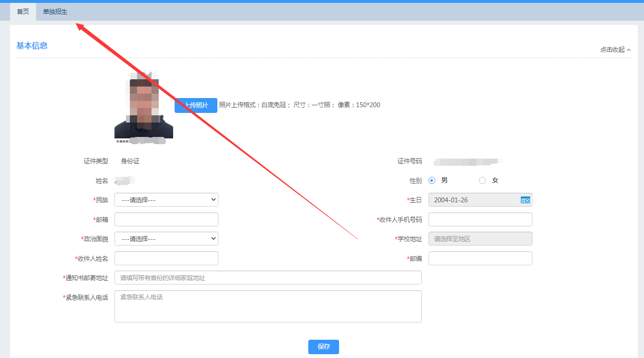Click the 紧急联系人电话 text area

click(x=268, y=306)
